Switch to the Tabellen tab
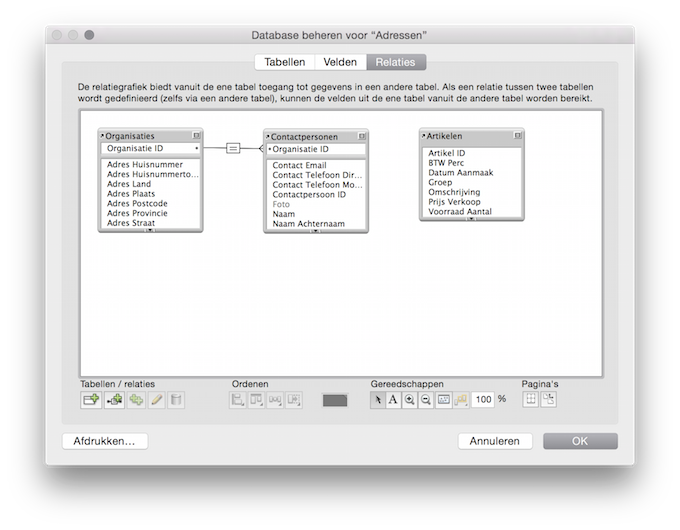Screen dimensions: 680x530 coord(285,62)
